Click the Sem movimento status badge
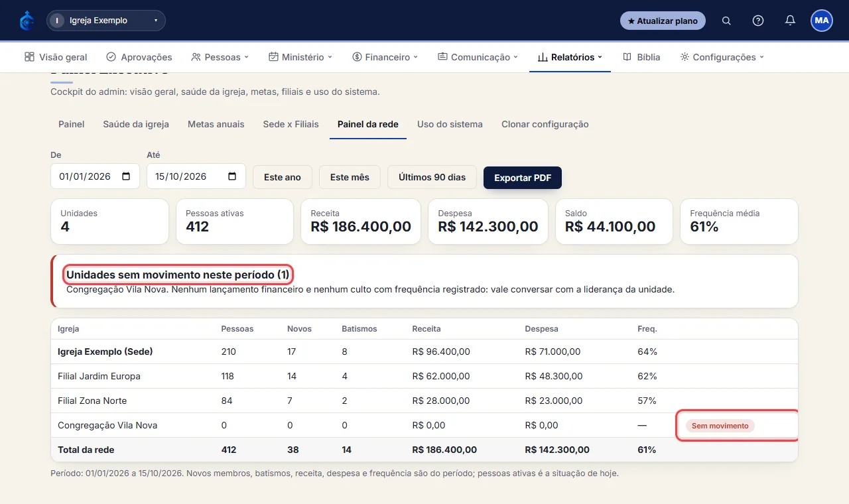The width and height of the screenshot is (849, 504). pyautogui.click(x=720, y=426)
